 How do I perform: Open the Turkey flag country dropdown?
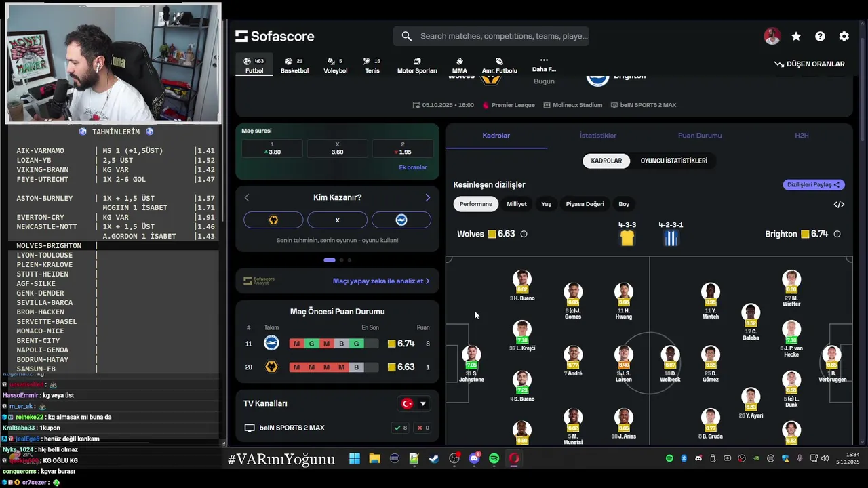pos(414,403)
